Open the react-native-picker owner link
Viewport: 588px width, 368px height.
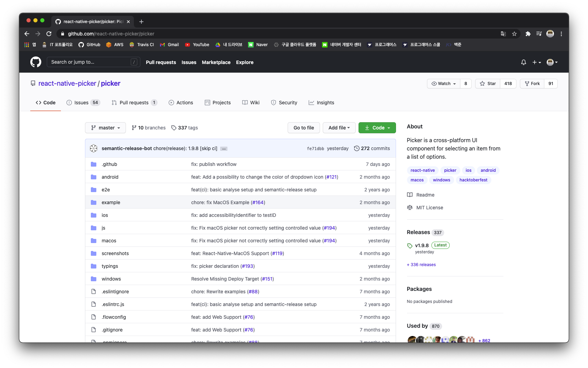(x=67, y=83)
